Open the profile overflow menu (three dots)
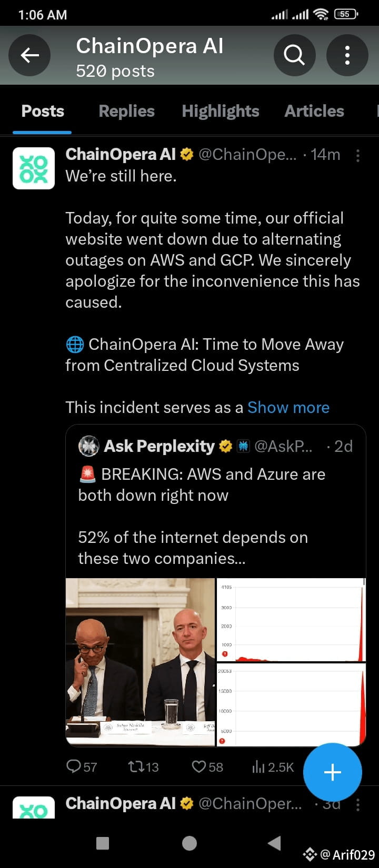 pyautogui.click(x=347, y=55)
